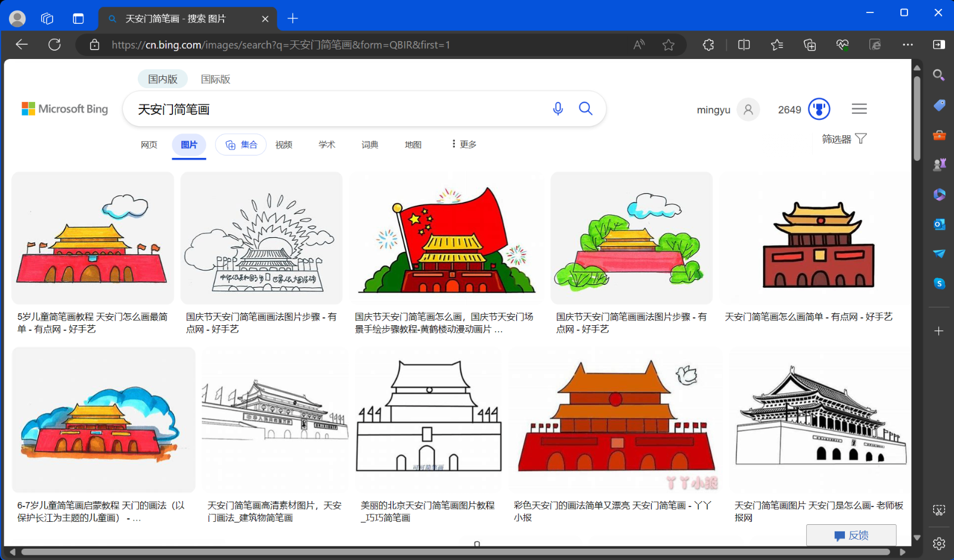Switch to the 视频 search tab
Screen dimensions: 954x560
pyautogui.click(x=284, y=144)
